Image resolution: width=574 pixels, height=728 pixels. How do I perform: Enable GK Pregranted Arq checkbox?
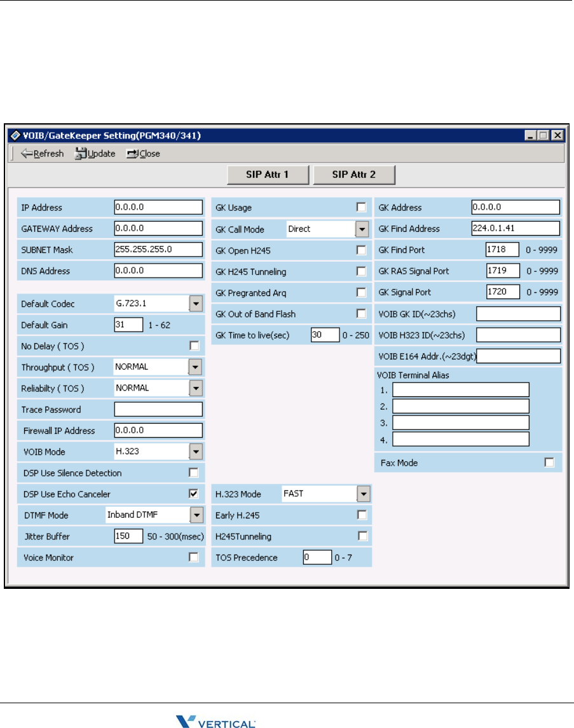[361, 292]
